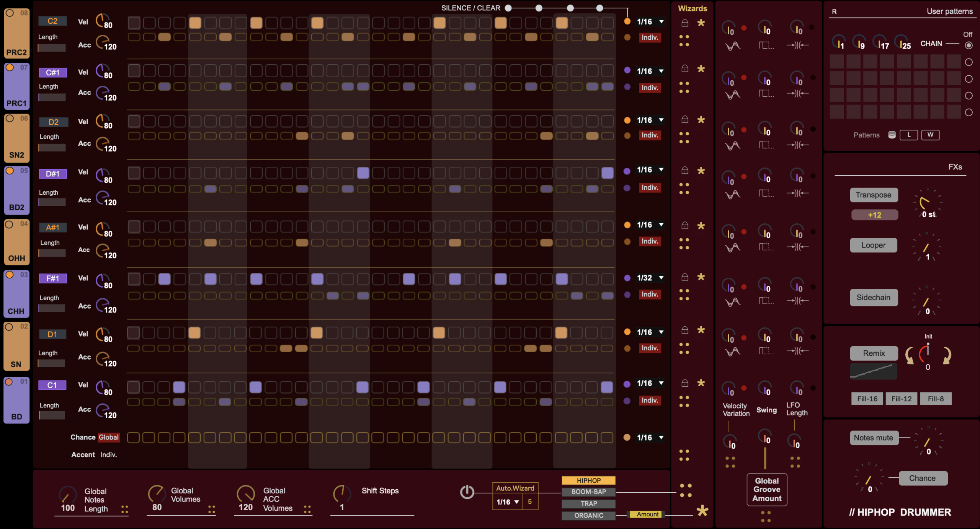Viewport: 980px width, 529px height.
Task: Enable the first kick step on the BD2 row
Action: [x=134, y=173]
